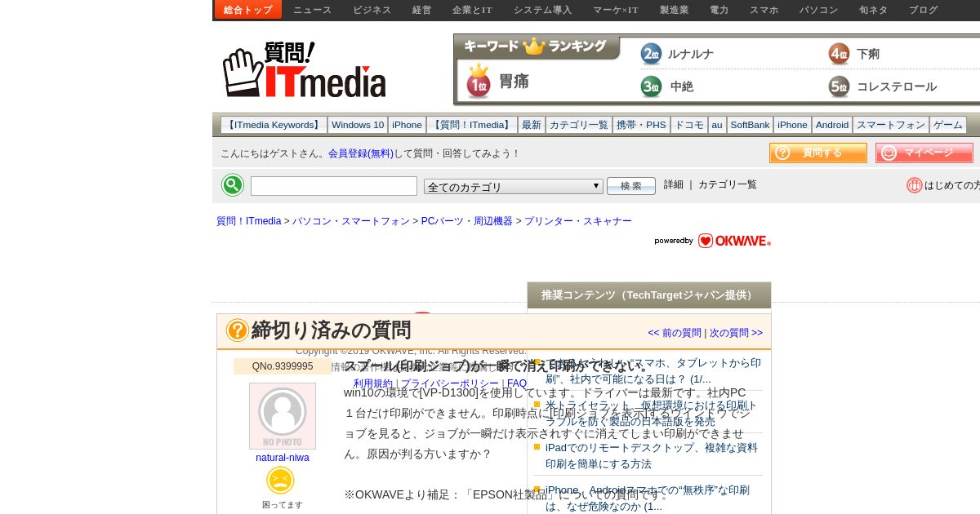
Task: Open the システム導入 menu item
Action: coord(543,10)
